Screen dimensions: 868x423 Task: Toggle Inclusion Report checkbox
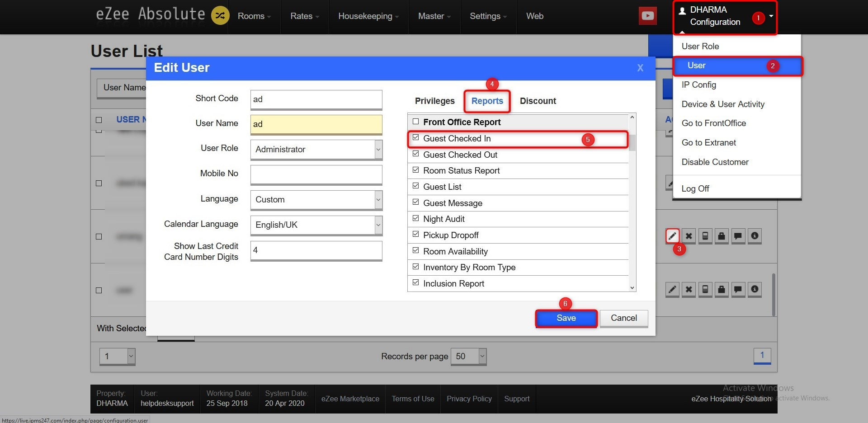[415, 283]
